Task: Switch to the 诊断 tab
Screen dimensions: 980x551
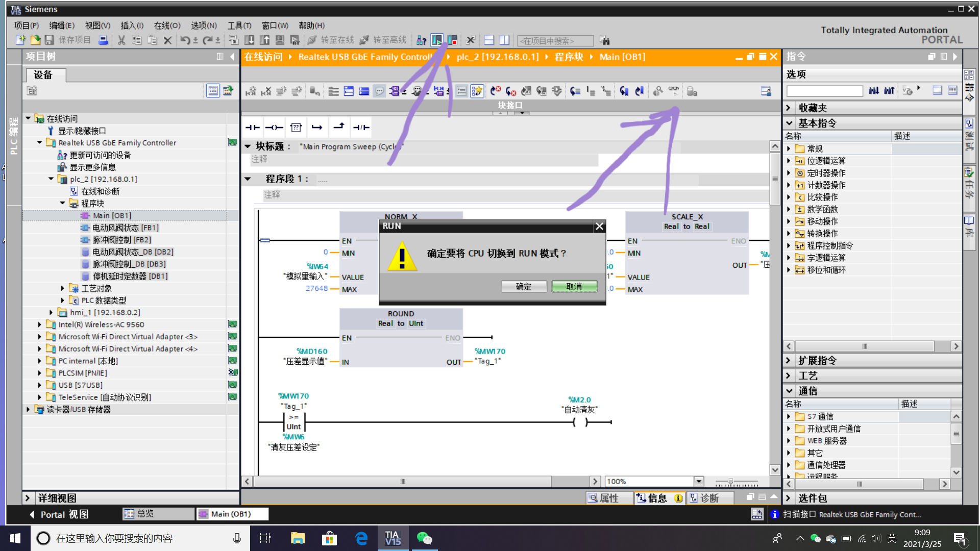Action: [x=704, y=498]
